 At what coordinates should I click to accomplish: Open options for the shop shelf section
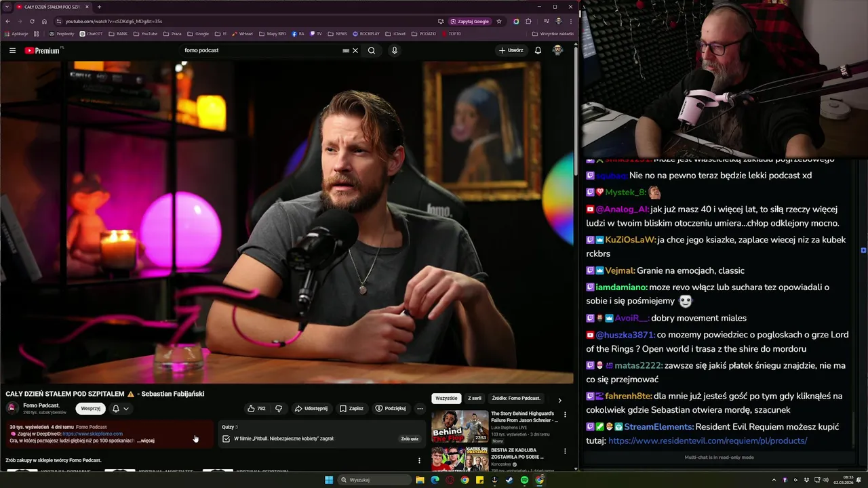pos(419,461)
